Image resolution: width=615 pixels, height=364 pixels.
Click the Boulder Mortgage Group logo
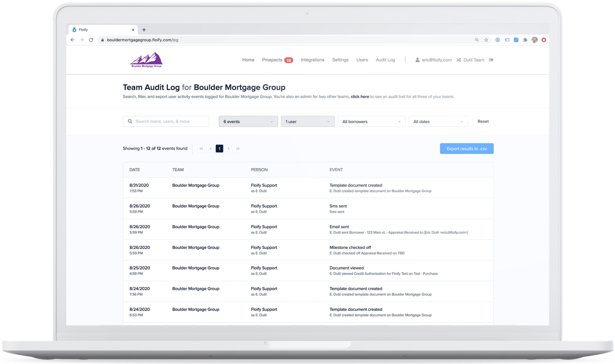[x=146, y=59]
